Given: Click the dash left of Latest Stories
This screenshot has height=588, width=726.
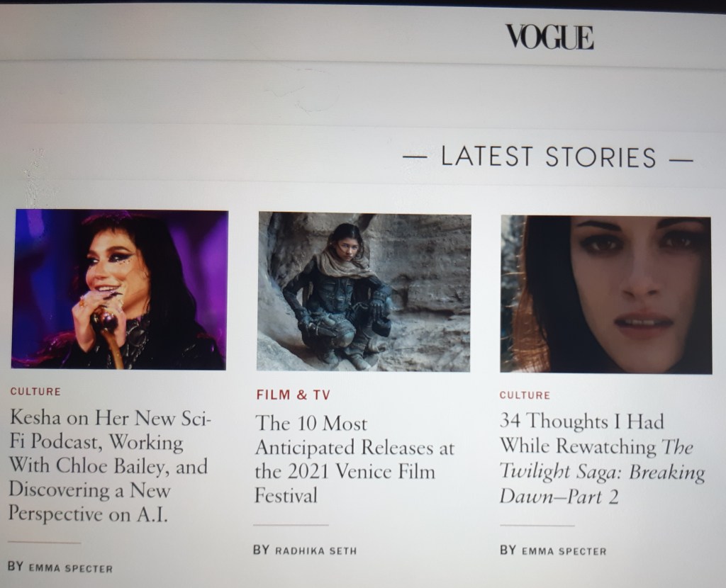Looking at the screenshot, I should pyautogui.click(x=415, y=157).
